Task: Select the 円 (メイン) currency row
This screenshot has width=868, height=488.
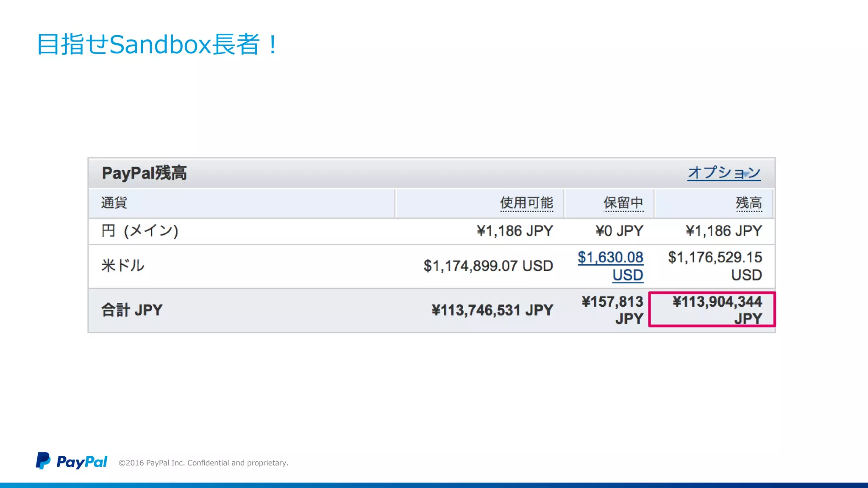Action: point(431,231)
